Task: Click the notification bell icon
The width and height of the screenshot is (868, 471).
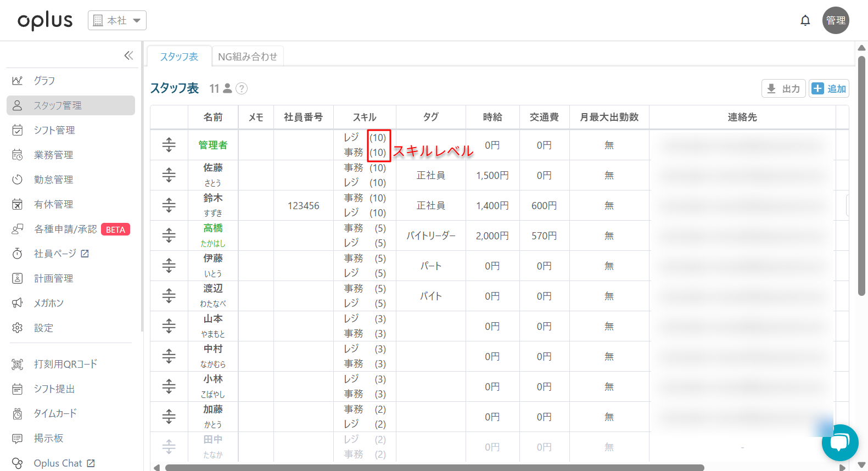Action: (805, 21)
